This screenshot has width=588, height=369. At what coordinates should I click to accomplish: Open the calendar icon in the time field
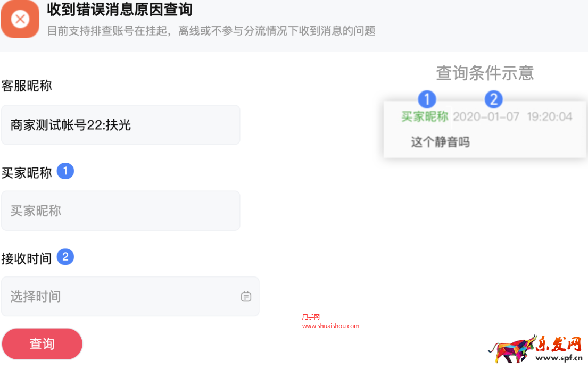click(246, 297)
